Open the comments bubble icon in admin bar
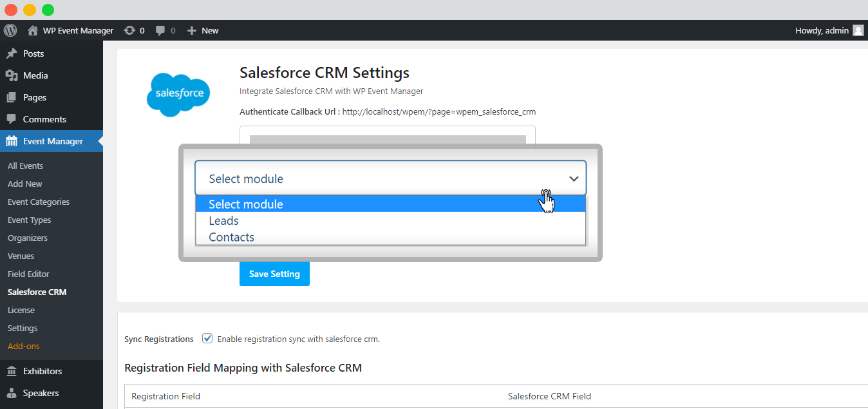 (x=161, y=30)
